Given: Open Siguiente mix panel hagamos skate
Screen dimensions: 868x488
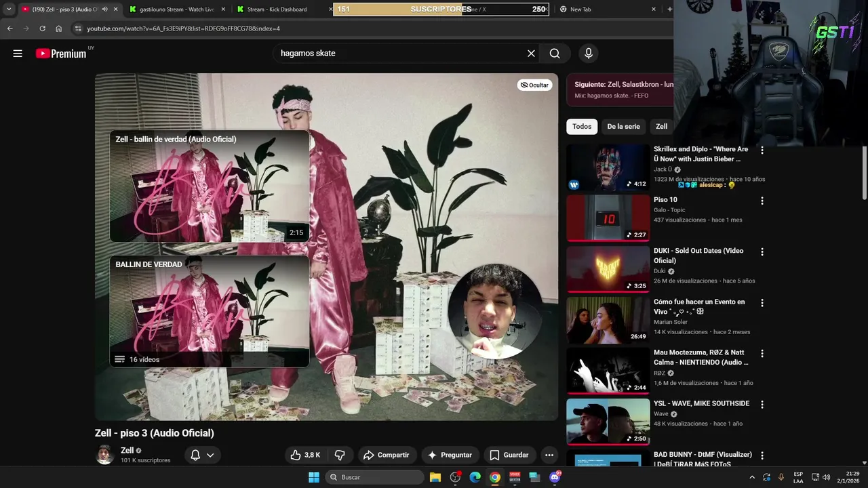Looking at the screenshot, I should pos(620,90).
